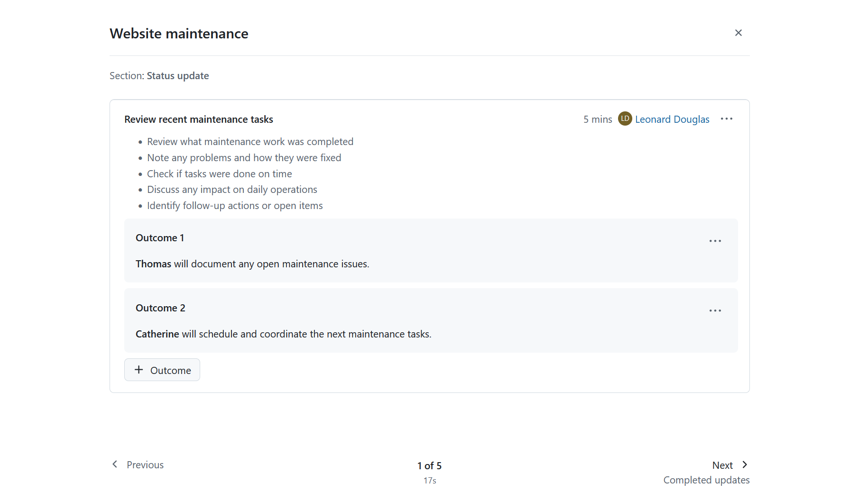Click the Completed updates label under Next
Screen dimensions: 868x501
tap(706, 480)
